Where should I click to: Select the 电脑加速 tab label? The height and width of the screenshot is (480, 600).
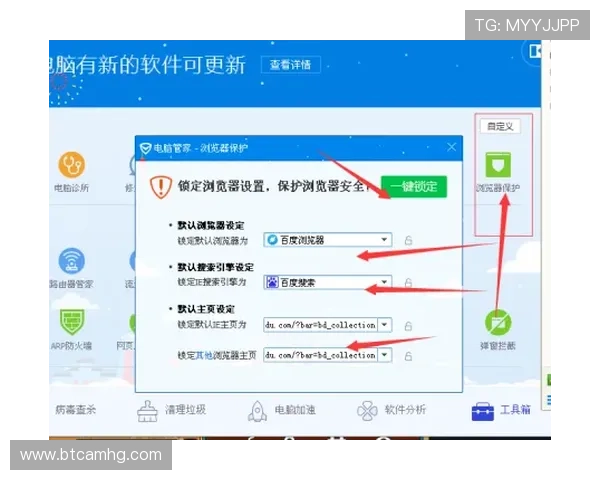[295, 410]
